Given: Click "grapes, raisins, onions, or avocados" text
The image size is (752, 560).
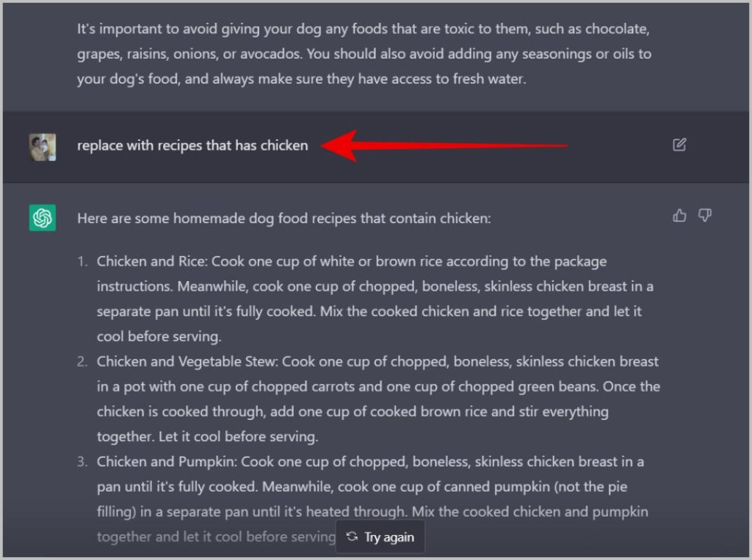Looking at the screenshot, I should [189, 54].
